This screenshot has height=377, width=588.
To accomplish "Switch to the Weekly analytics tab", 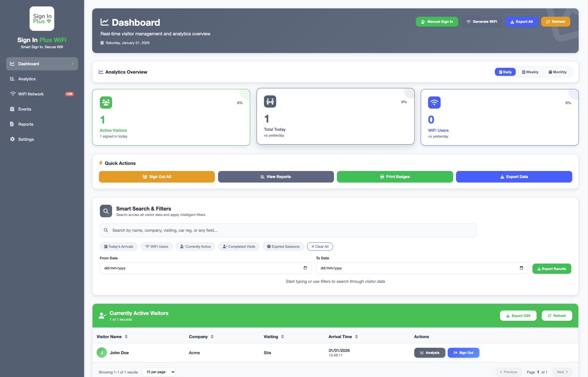I will 530,72.
